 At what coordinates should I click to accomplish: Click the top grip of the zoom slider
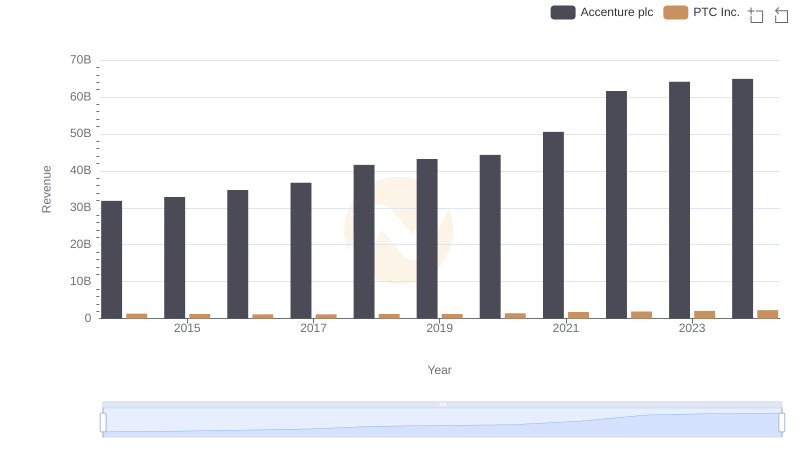point(442,404)
